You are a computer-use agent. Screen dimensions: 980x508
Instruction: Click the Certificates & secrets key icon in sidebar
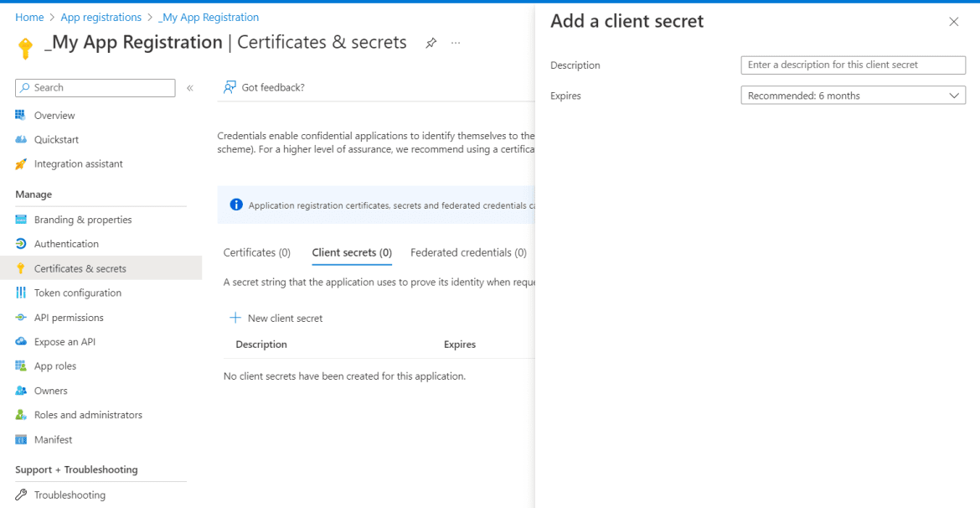[21, 268]
